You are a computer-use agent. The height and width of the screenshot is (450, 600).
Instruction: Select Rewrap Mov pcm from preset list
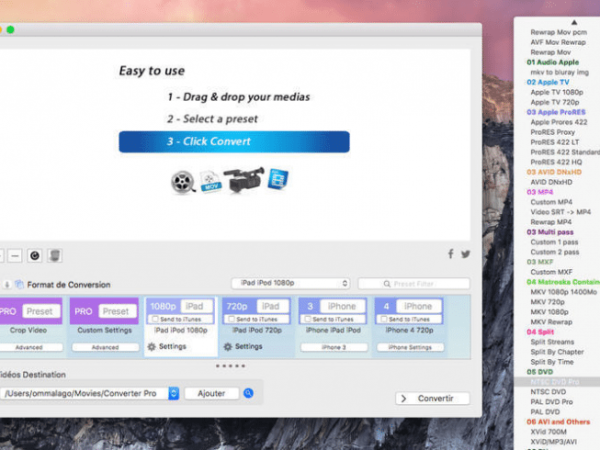558,32
